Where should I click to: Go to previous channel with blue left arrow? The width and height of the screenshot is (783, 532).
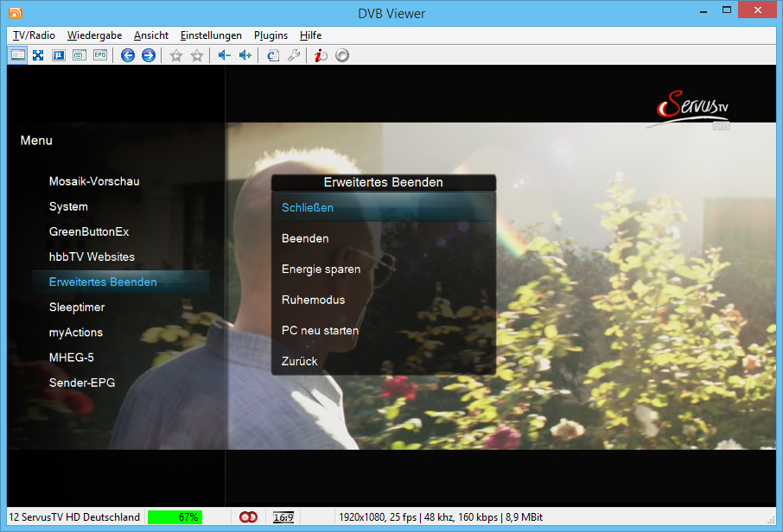point(128,55)
